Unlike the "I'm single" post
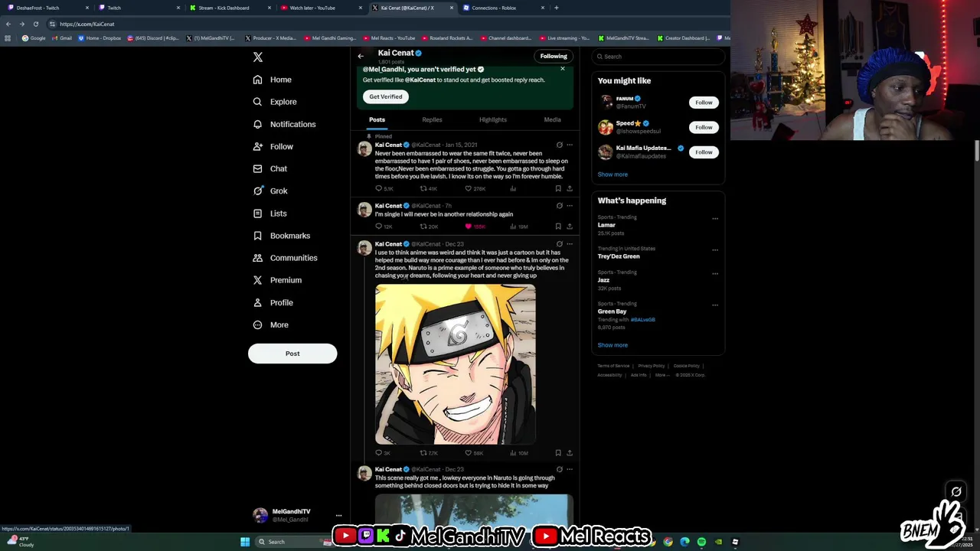This screenshot has width=980, height=551. 475,227
